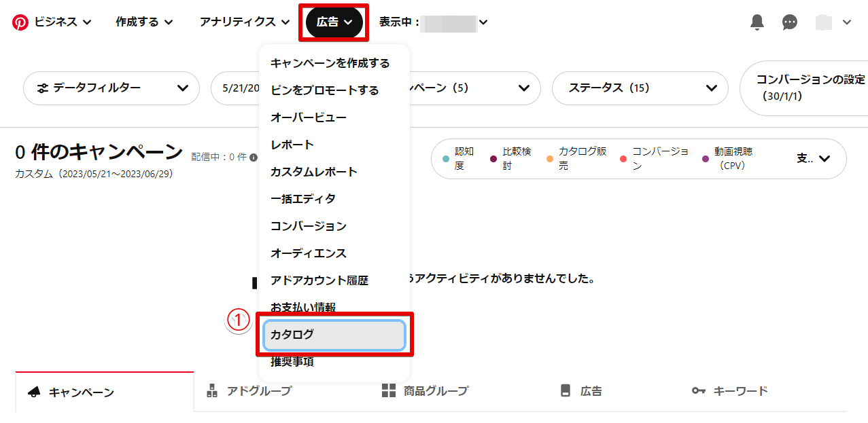Switch to the アドグループ tab

point(249,391)
